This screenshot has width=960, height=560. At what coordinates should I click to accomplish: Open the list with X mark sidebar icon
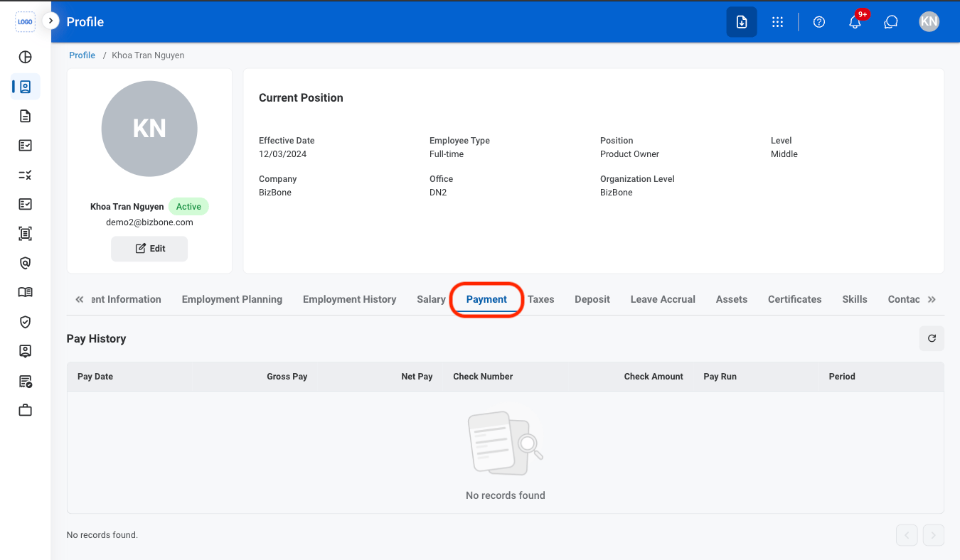click(x=25, y=175)
